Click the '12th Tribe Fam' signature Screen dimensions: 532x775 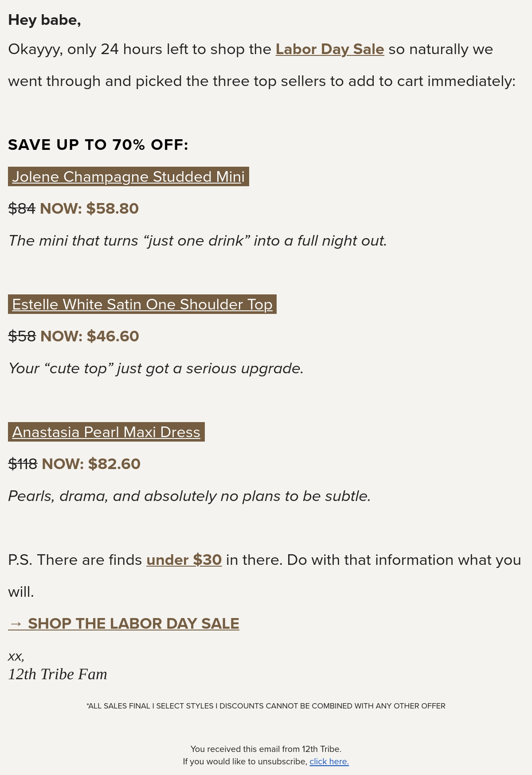pos(58,674)
